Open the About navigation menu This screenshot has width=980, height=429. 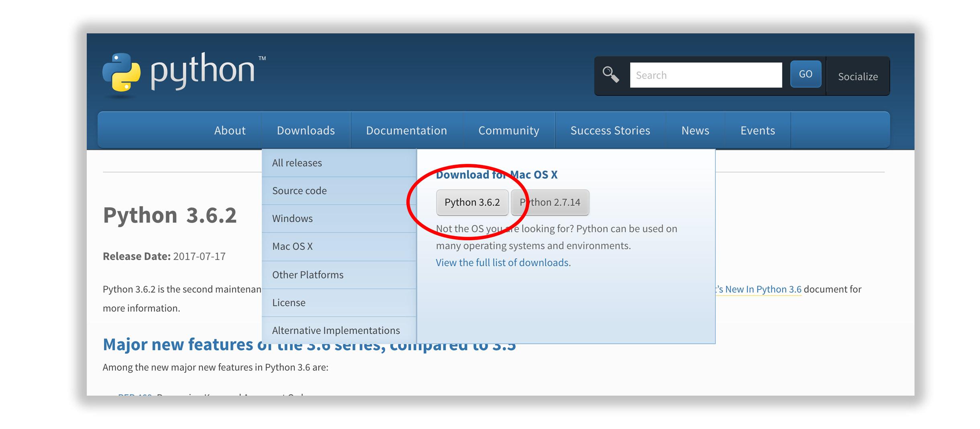coord(230,130)
